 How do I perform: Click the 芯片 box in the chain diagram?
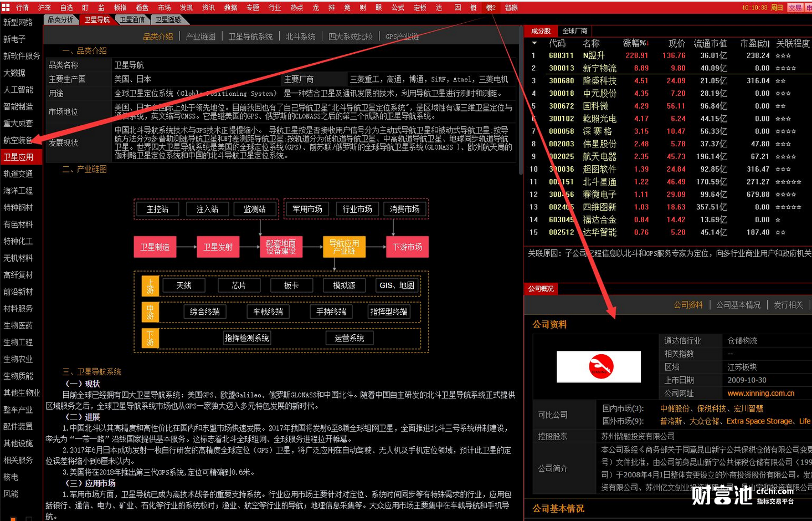239,285
